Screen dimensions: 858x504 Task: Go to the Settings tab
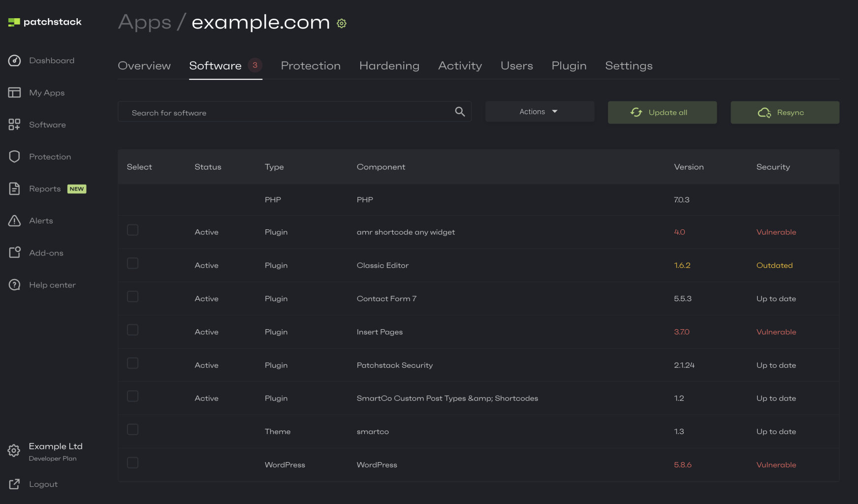pyautogui.click(x=629, y=66)
